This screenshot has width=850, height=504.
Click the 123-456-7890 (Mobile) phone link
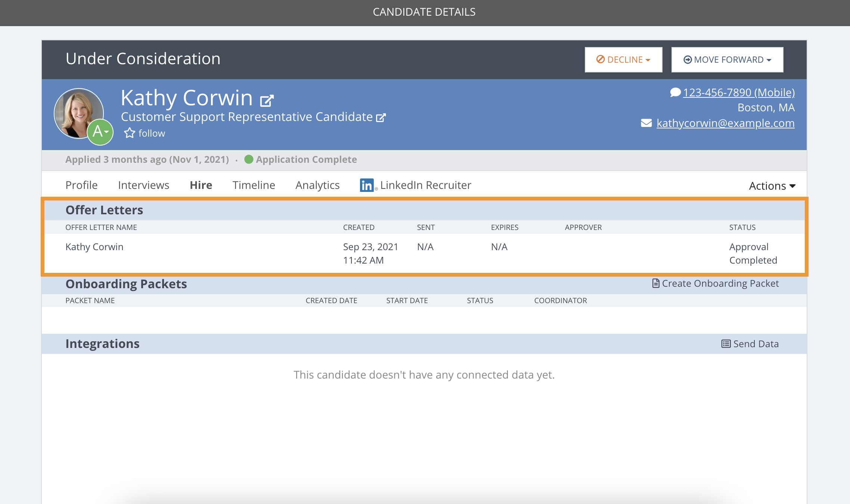pos(739,92)
